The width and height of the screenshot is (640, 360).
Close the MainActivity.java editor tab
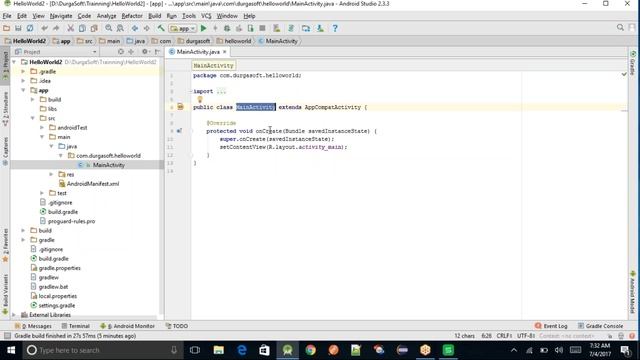tap(224, 52)
